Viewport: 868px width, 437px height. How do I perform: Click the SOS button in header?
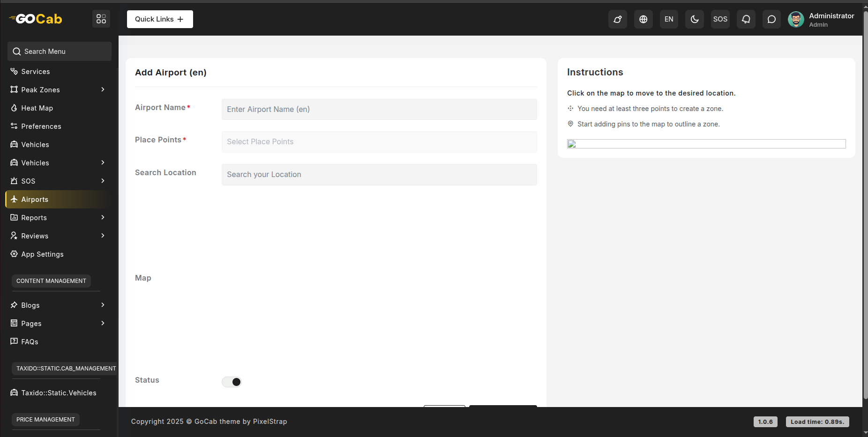(720, 19)
